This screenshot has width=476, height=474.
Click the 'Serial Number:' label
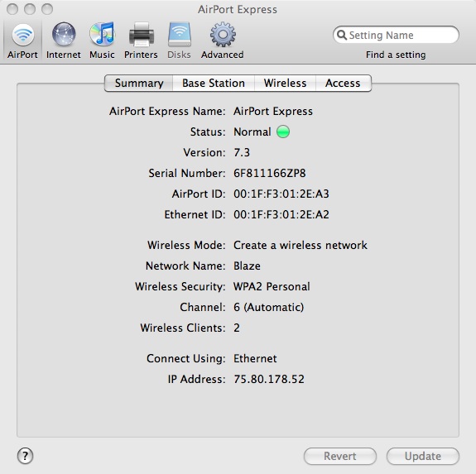(187, 173)
